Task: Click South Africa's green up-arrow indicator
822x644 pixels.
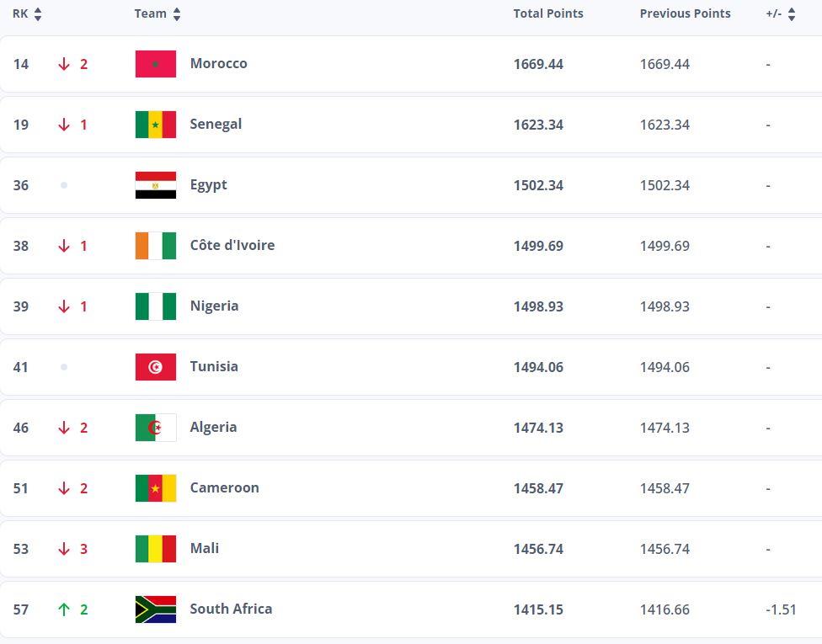Action: click(64, 609)
